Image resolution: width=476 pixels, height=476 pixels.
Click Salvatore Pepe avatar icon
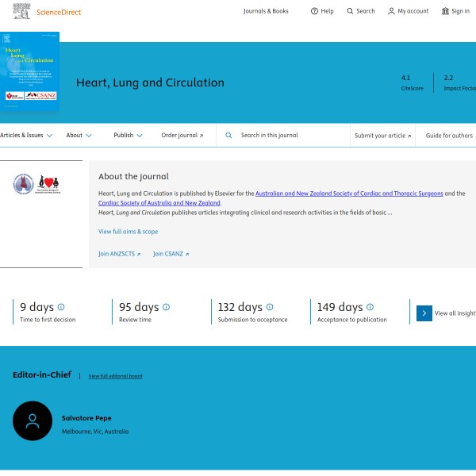pyautogui.click(x=33, y=421)
